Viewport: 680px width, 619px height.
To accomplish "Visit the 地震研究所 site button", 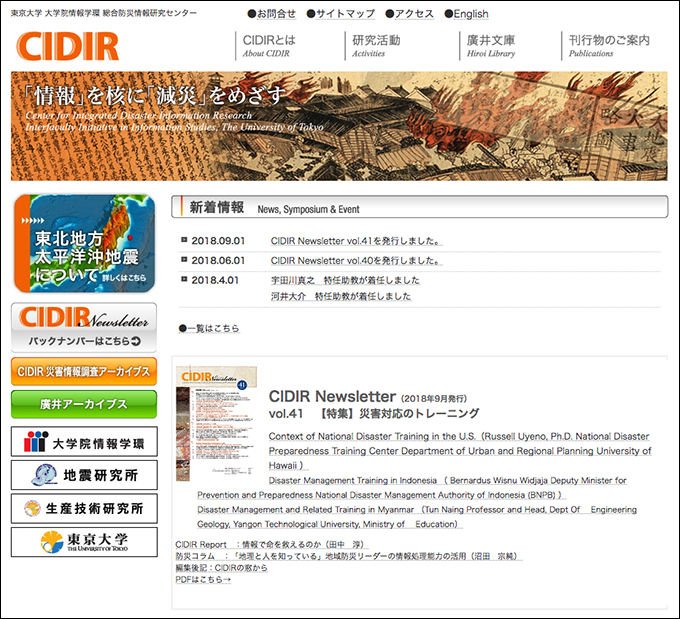I will (x=84, y=475).
